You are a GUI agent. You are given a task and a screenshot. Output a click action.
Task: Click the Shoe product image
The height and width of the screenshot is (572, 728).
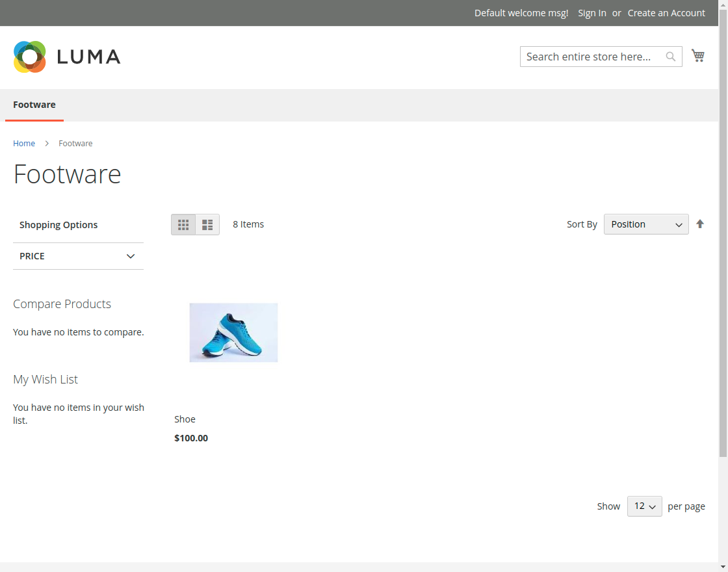pyautogui.click(x=233, y=332)
